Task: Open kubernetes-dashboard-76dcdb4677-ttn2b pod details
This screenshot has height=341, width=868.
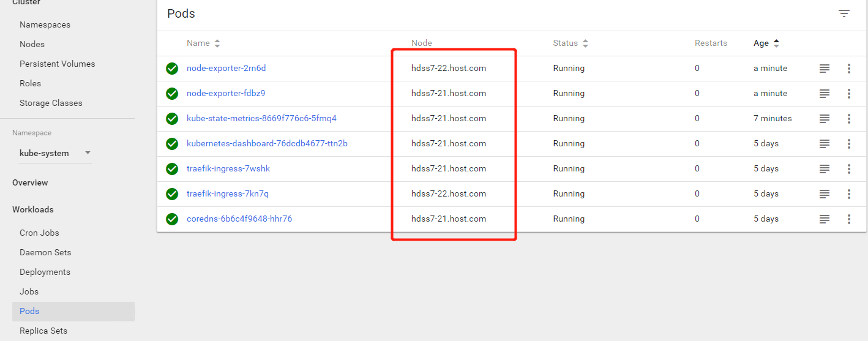Action: [267, 144]
